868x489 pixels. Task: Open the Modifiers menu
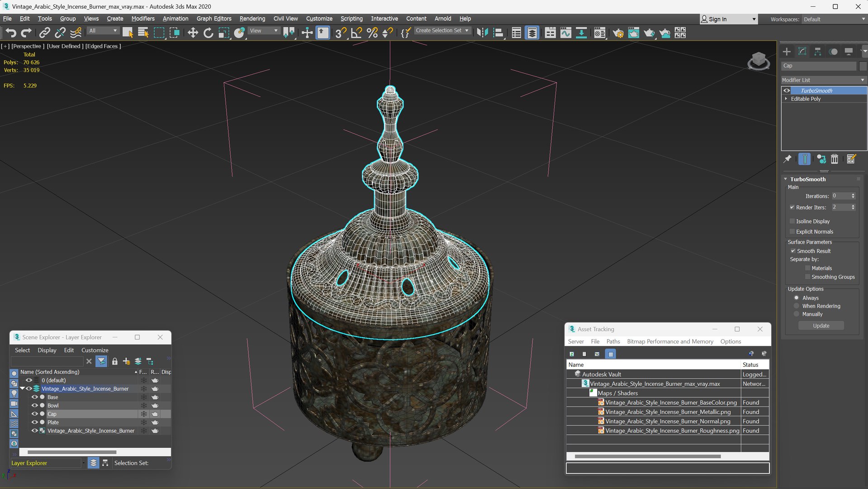click(143, 19)
